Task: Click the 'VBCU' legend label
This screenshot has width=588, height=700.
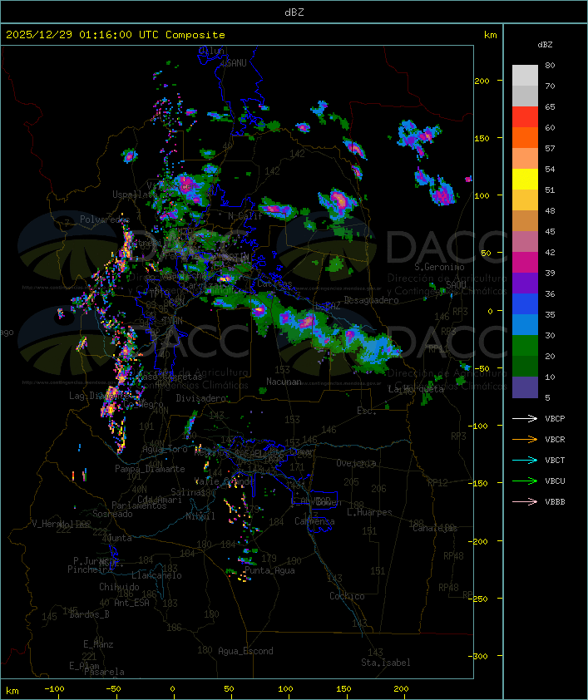Action: coord(555,481)
